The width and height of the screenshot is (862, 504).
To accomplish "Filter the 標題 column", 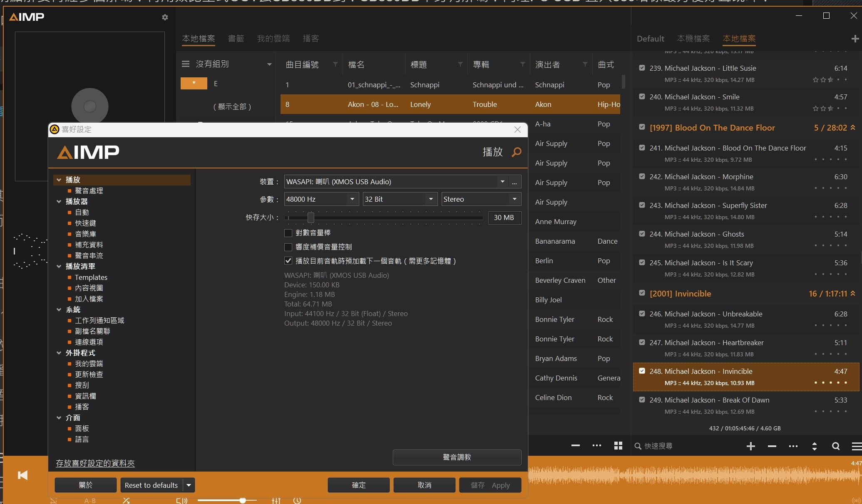I will (x=460, y=64).
